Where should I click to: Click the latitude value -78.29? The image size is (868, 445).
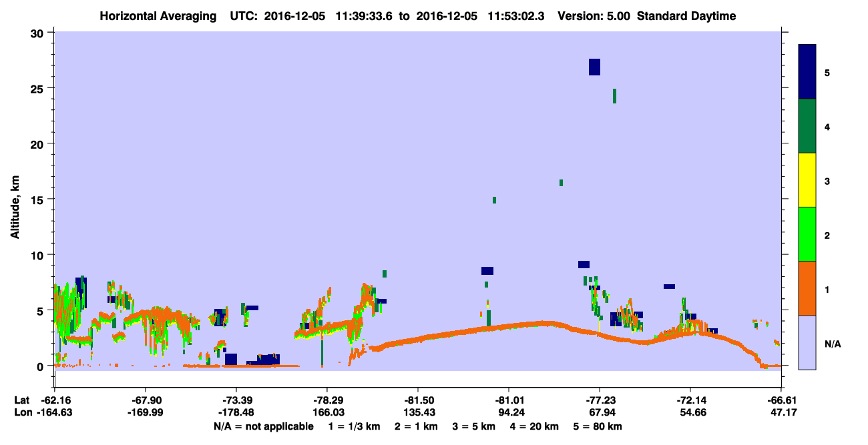[x=327, y=400]
